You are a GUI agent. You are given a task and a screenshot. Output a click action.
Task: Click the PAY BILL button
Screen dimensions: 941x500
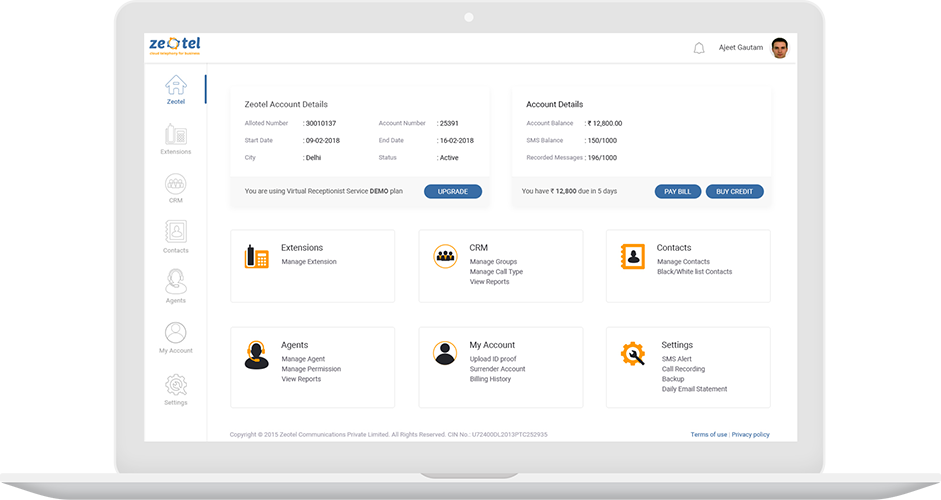(x=678, y=191)
